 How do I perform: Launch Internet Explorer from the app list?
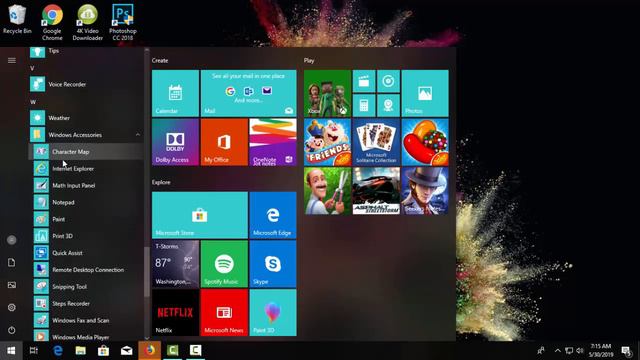click(x=86, y=169)
